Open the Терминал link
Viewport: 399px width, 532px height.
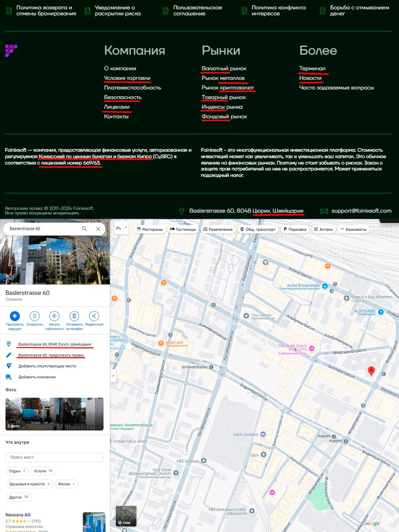tap(312, 68)
